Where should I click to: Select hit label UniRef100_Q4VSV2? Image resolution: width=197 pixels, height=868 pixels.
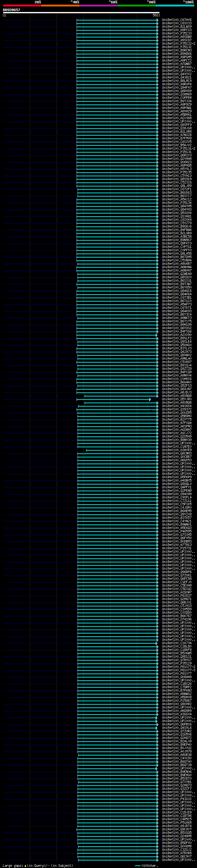tap(177, 74)
